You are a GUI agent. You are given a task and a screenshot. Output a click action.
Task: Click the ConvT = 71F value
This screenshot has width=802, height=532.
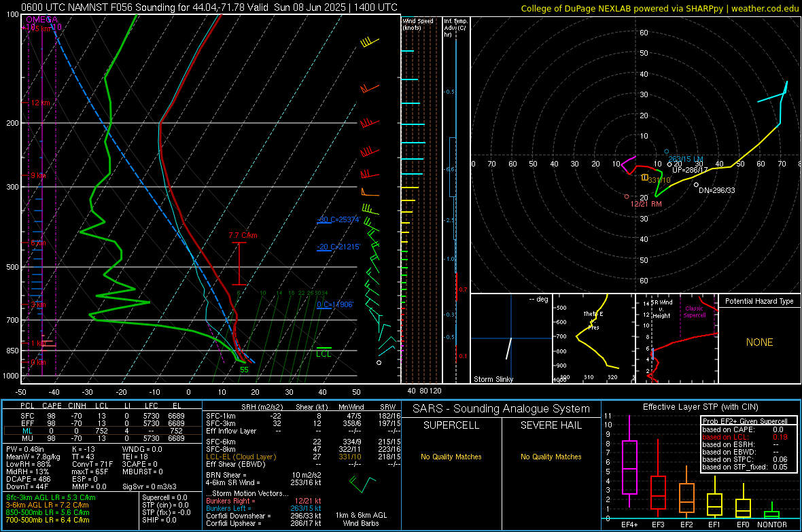(92, 465)
